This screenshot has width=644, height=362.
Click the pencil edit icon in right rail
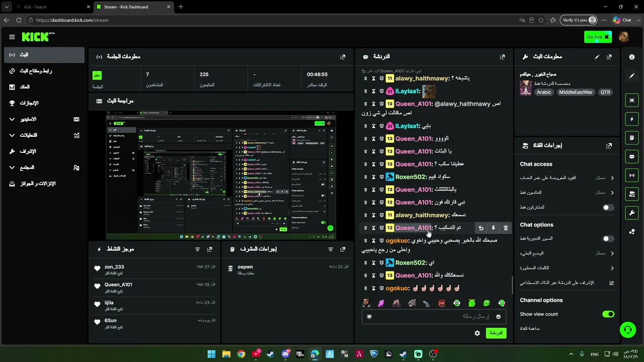632,76
